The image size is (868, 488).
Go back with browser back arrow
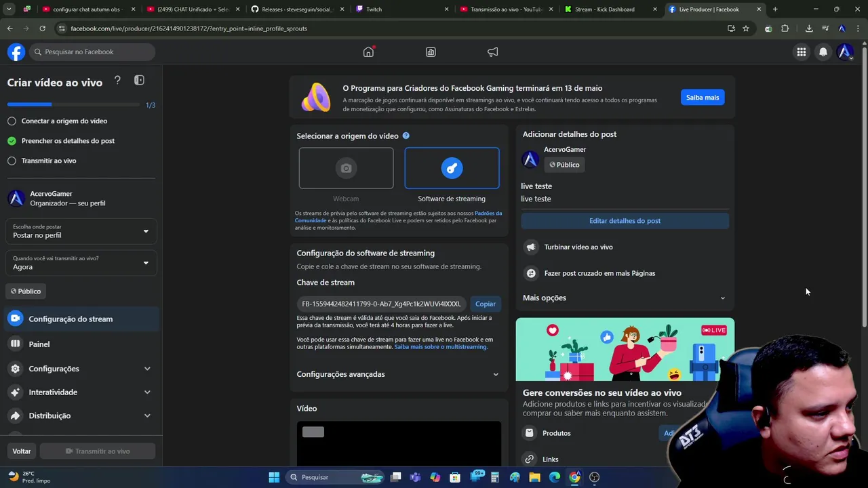(x=9, y=28)
